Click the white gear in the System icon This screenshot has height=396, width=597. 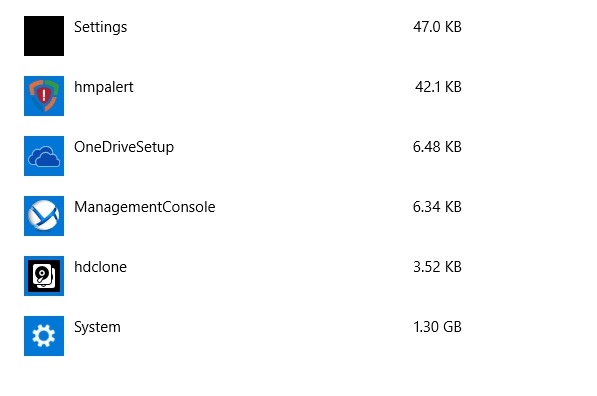click(x=44, y=336)
